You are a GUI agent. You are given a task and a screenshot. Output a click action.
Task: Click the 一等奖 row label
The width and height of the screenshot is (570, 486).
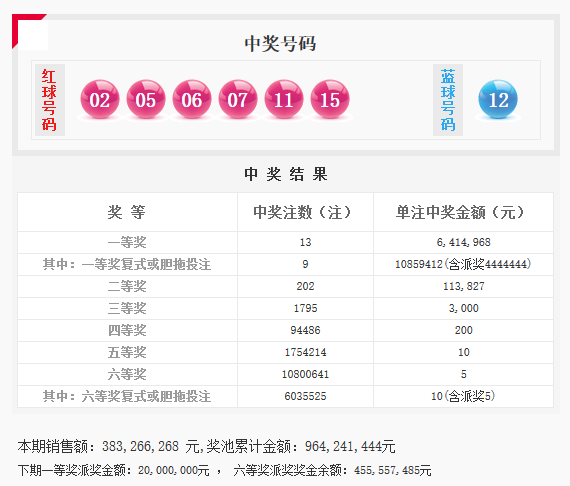coord(127,242)
